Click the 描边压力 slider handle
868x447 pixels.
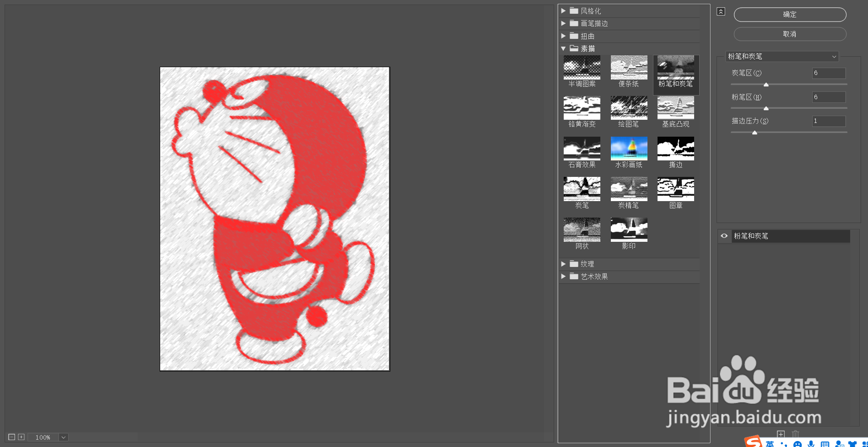click(755, 133)
